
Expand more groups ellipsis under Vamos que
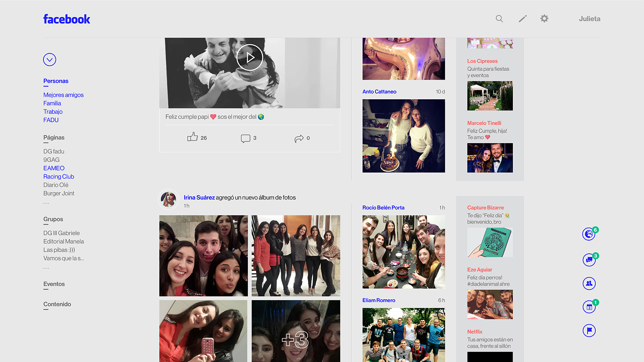click(x=46, y=267)
